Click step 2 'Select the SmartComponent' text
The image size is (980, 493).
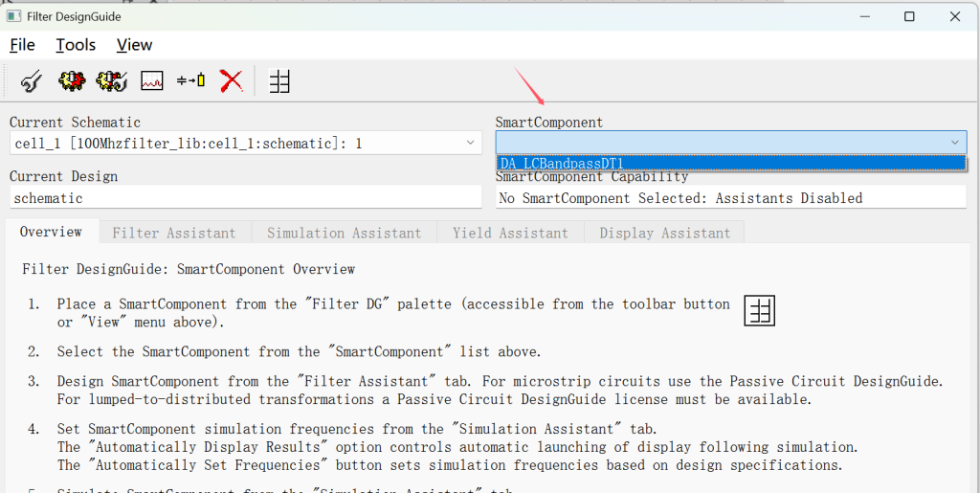click(299, 351)
